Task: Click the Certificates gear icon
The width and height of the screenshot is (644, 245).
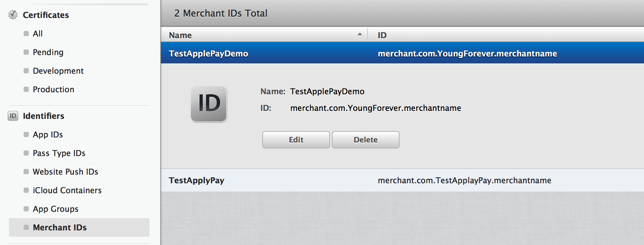Action: (x=13, y=15)
